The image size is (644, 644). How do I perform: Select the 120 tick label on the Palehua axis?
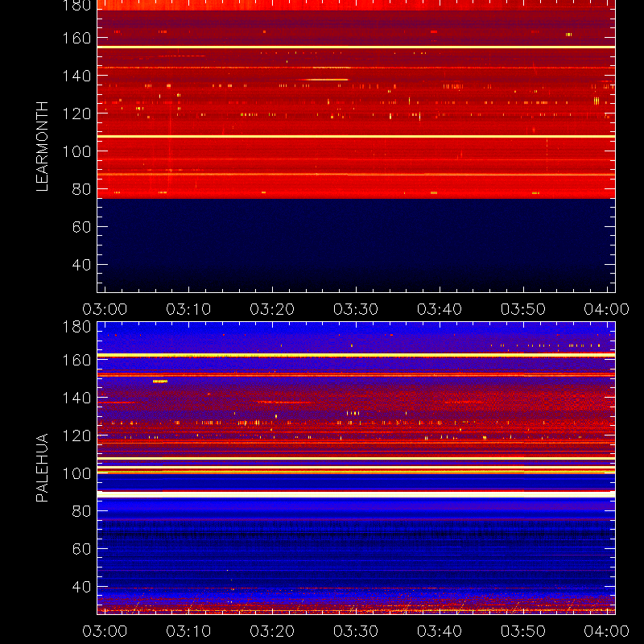pos(76,436)
